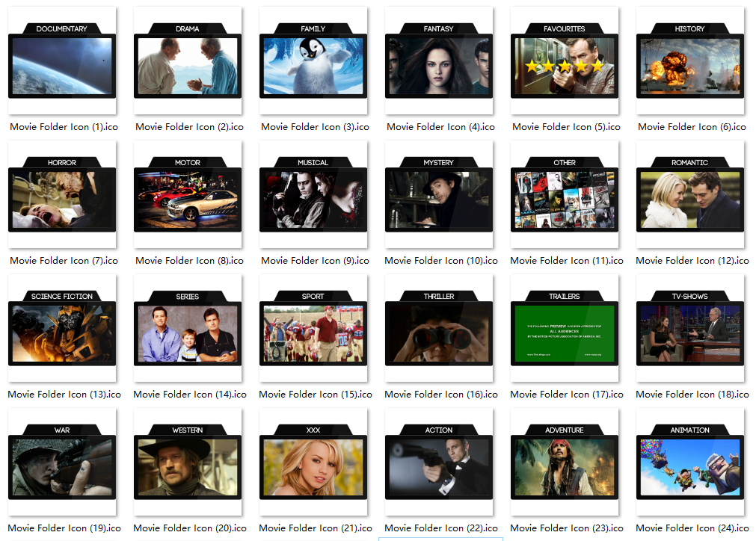
Task: Click the Movie Folder Icon (11).ico filename
Action: (x=566, y=260)
